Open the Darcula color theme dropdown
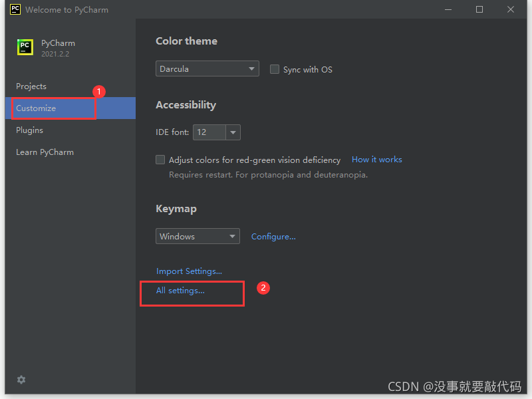Screen dimensions: 532x399 click(x=207, y=69)
